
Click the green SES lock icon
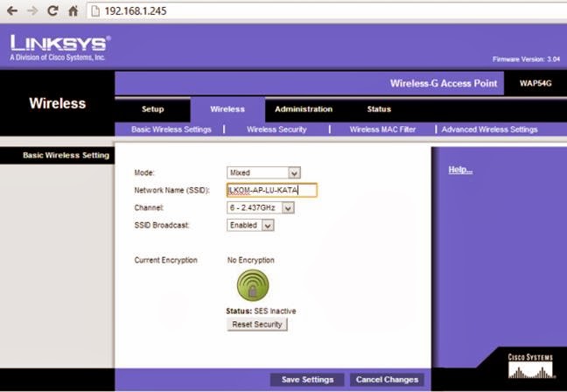[x=253, y=285]
